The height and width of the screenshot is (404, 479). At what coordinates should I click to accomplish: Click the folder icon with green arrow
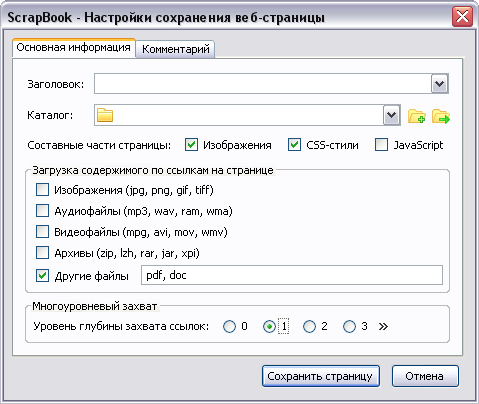(x=441, y=116)
